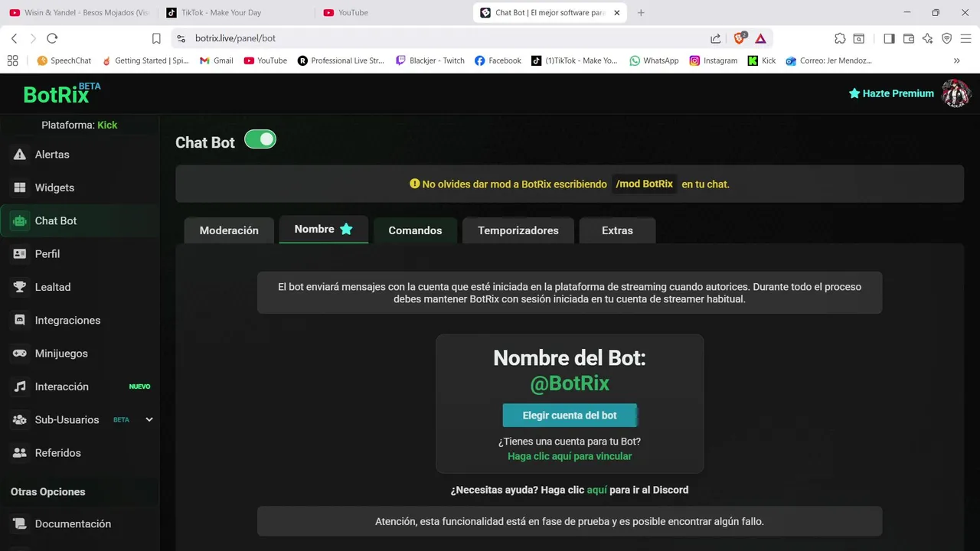Open the Brave VPN shield icon

click(947, 38)
